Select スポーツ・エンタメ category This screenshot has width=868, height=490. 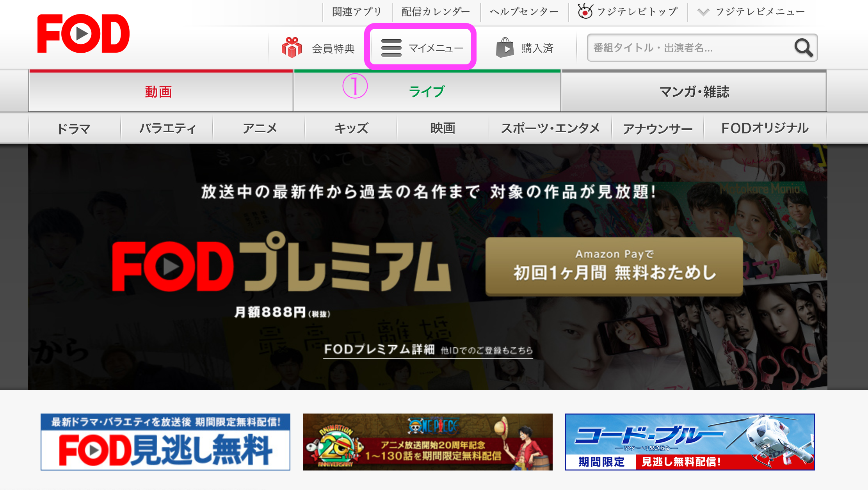point(550,128)
